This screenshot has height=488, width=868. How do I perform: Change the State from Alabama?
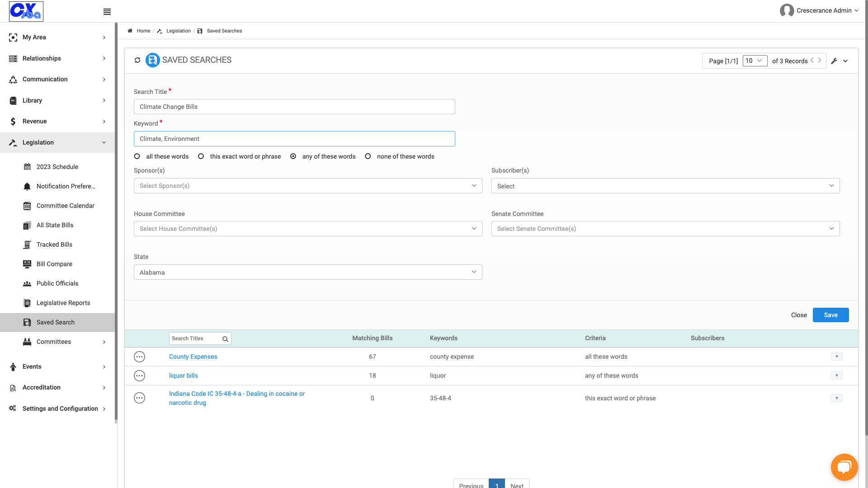click(308, 272)
